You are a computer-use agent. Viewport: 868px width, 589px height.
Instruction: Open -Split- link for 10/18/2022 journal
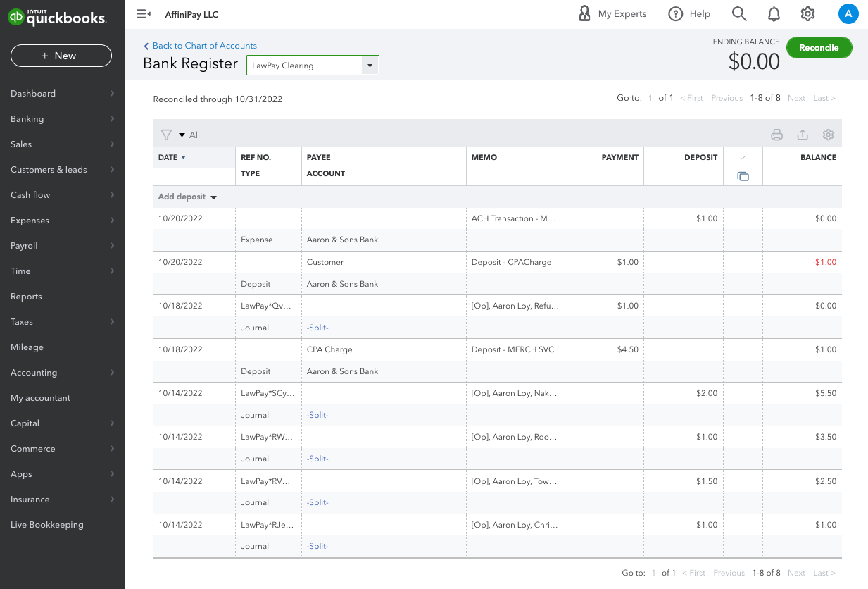point(317,328)
